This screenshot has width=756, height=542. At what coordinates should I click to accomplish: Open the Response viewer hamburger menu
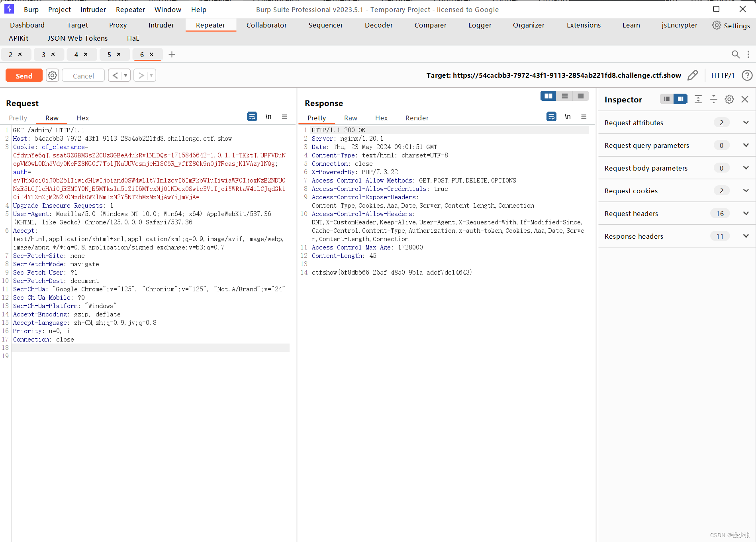click(584, 117)
